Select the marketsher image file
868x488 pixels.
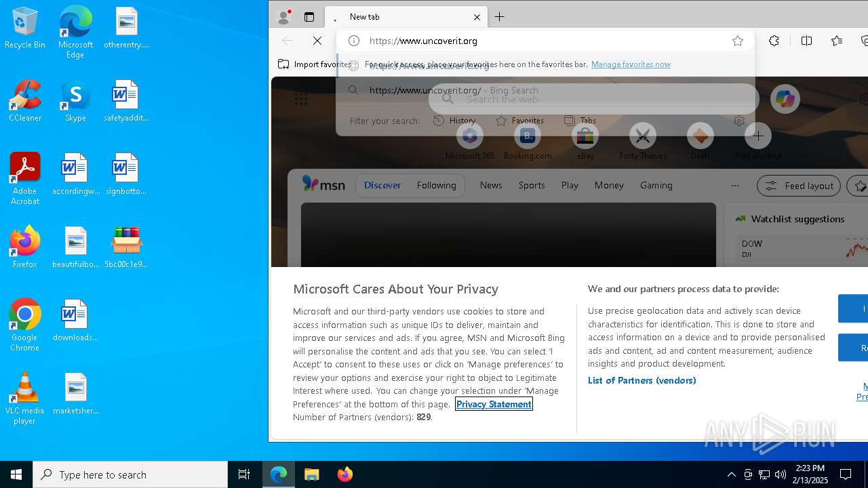[x=75, y=394]
